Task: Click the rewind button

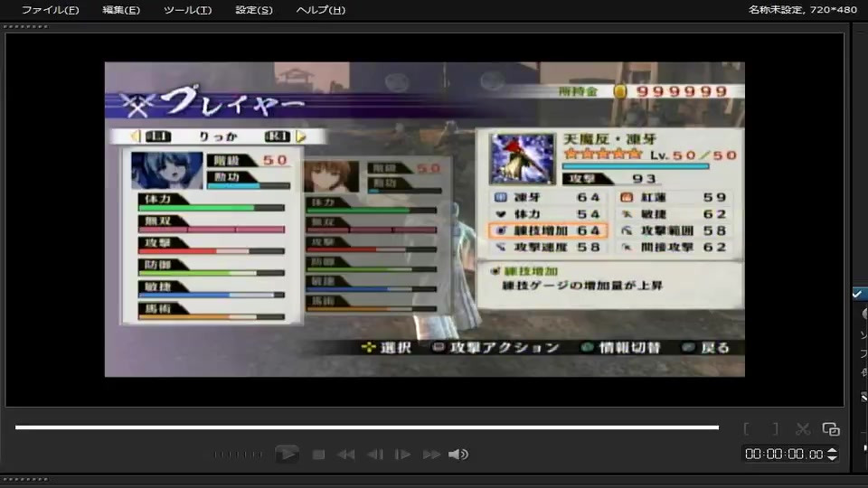Action: tap(346, 455)
